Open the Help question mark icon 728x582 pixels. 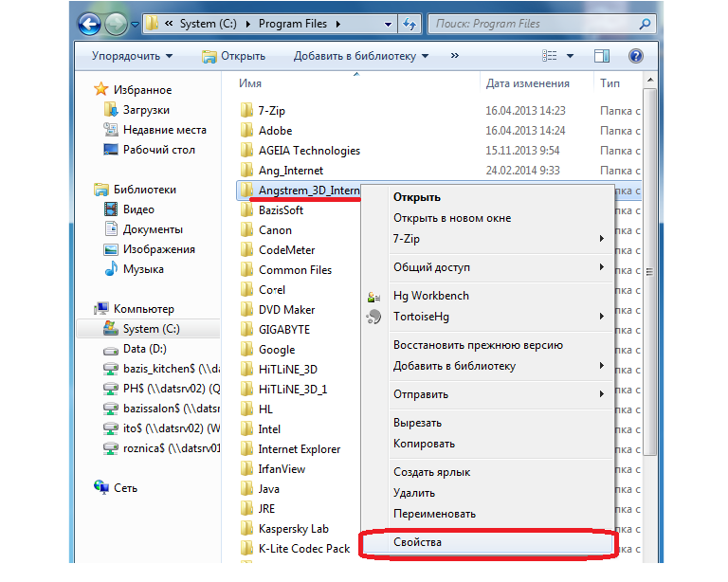(x=636, y=56)
